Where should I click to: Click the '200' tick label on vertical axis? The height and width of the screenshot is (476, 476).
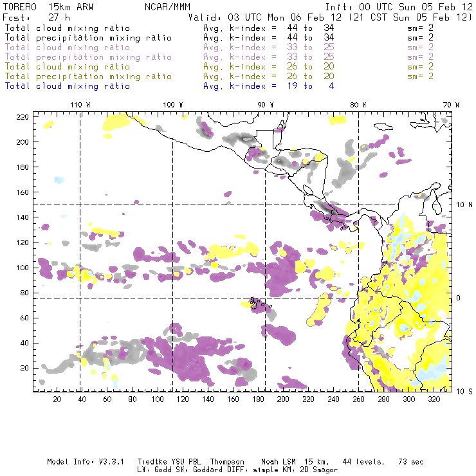pyautogui.click(x=23, y=142)
